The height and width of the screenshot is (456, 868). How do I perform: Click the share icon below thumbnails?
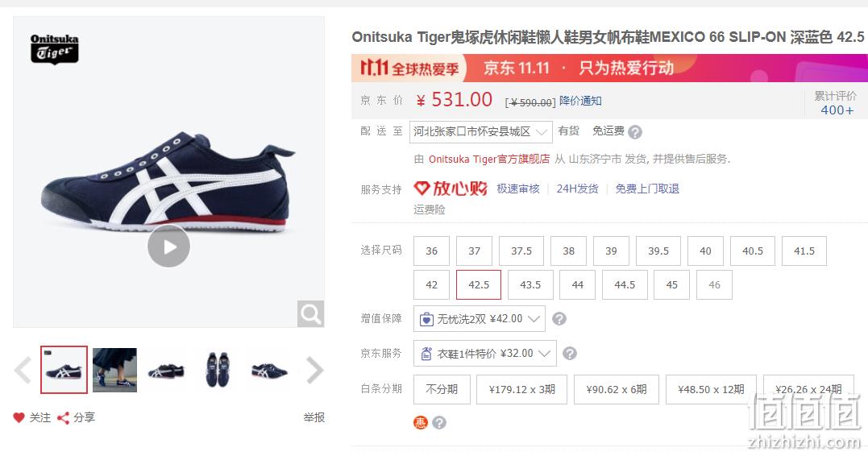click(63, 418)
